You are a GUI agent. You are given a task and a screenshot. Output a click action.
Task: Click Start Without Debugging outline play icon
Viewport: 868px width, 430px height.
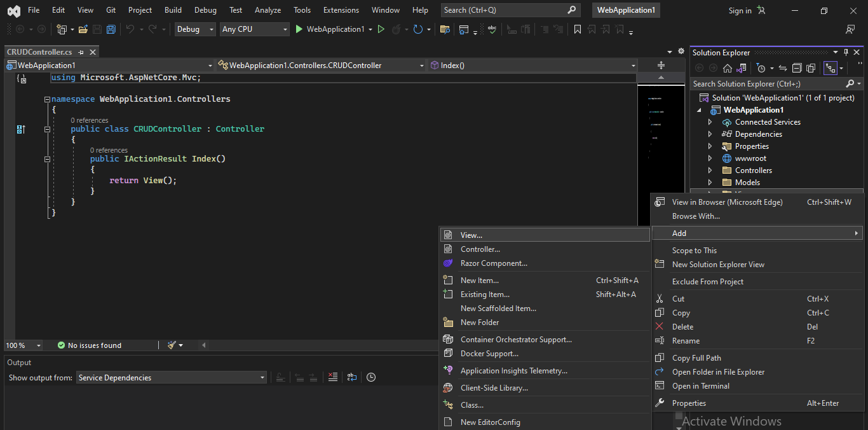[381, 29]
